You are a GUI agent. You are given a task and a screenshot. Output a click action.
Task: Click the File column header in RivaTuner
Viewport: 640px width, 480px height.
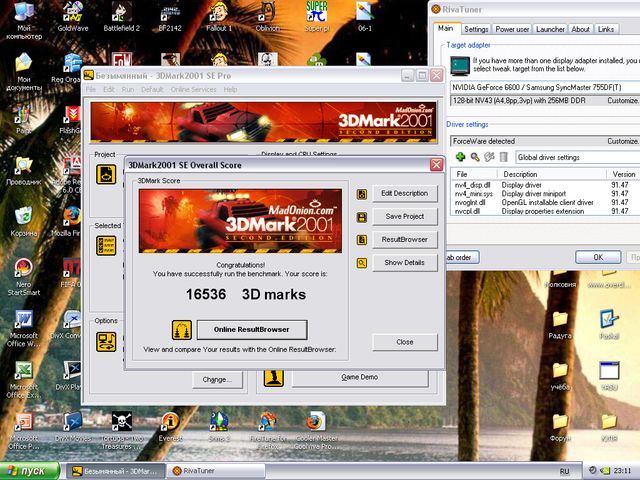tap(474, 174)
